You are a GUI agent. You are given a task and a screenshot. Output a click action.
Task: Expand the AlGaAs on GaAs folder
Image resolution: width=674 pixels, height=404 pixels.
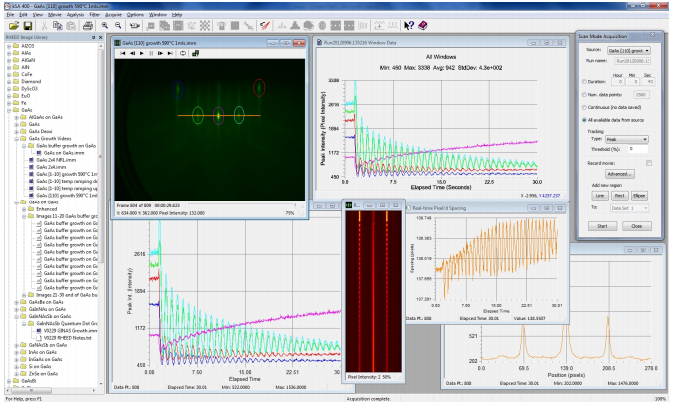17,117
